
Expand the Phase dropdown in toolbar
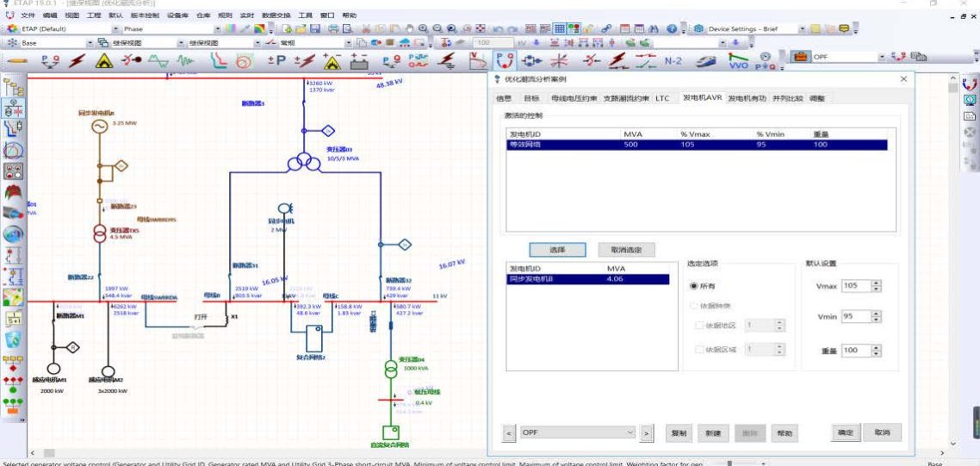point(218,28)
